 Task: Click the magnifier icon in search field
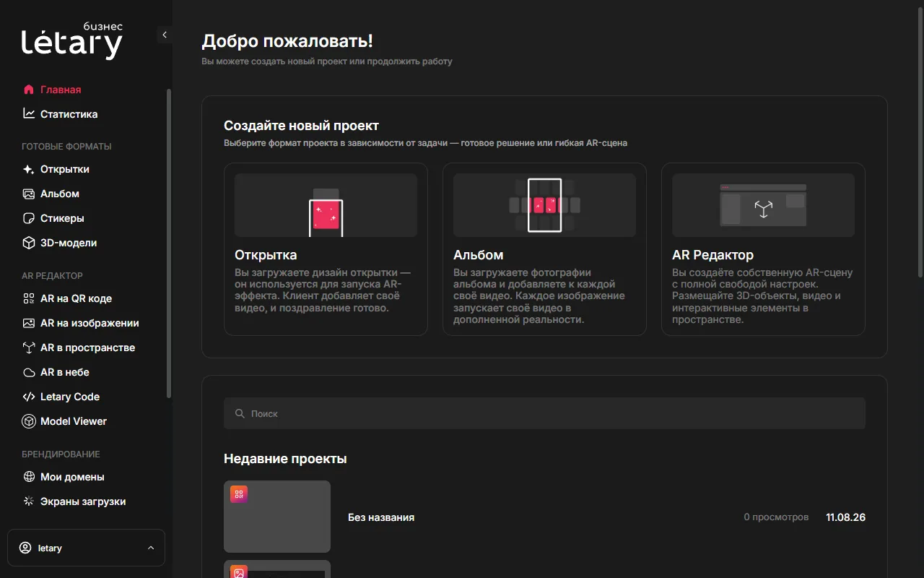(240, 413)
